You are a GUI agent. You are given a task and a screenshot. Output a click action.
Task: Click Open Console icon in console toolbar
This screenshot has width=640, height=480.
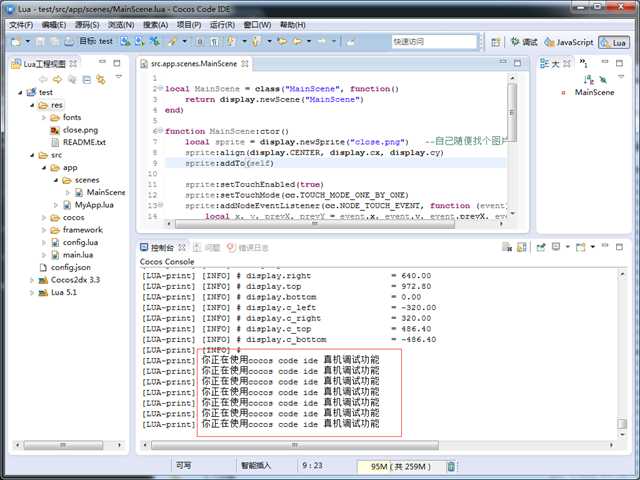[580, 247]
